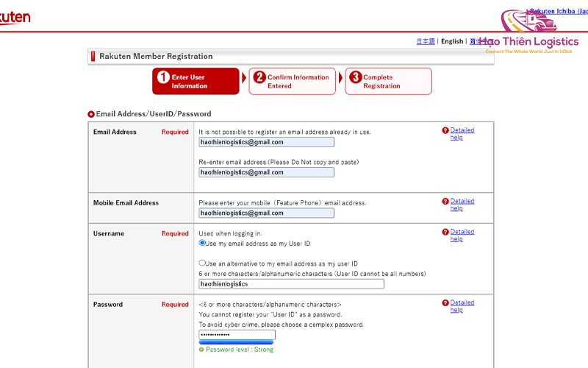
Task: Click 'Password level : Strong' text
Action: 240,350
